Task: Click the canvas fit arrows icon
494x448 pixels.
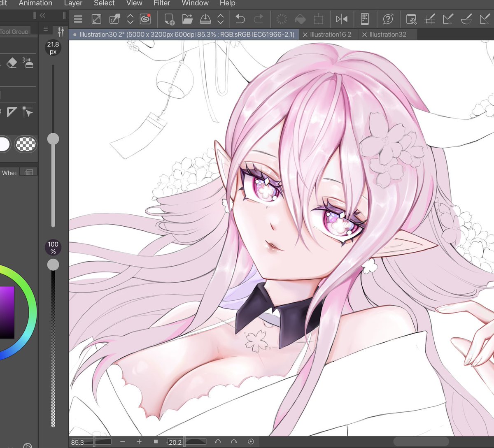Action: coord(96,19)
